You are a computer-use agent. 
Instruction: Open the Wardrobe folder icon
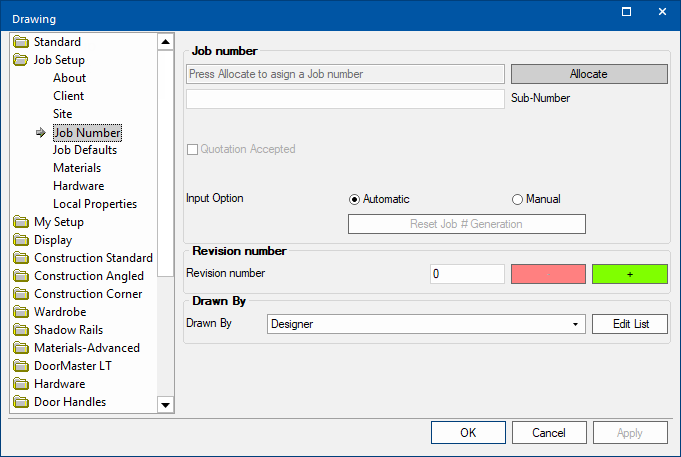click(x=20, y=312)
